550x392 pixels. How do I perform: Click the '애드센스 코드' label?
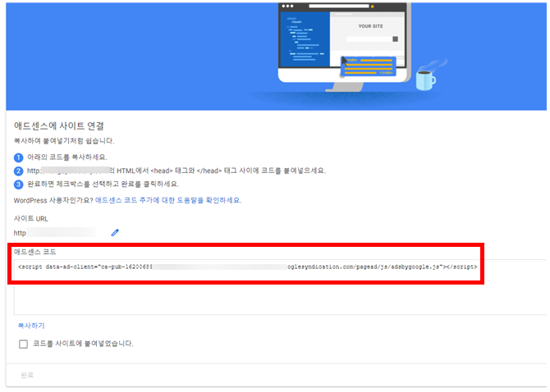(34, 252)
